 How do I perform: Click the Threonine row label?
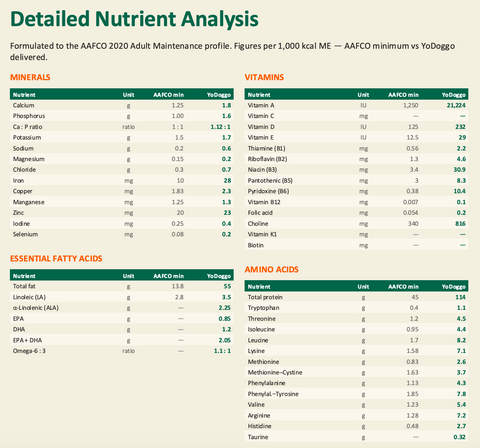[262, 319]
